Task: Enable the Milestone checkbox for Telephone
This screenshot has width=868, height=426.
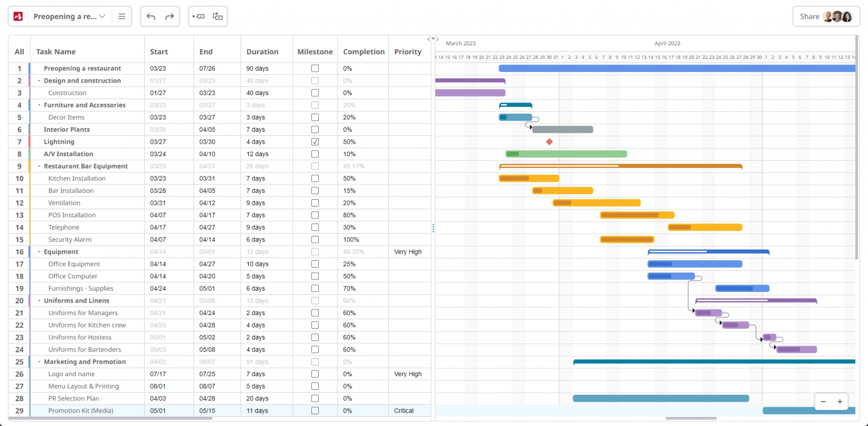Action: pos(315,227)
